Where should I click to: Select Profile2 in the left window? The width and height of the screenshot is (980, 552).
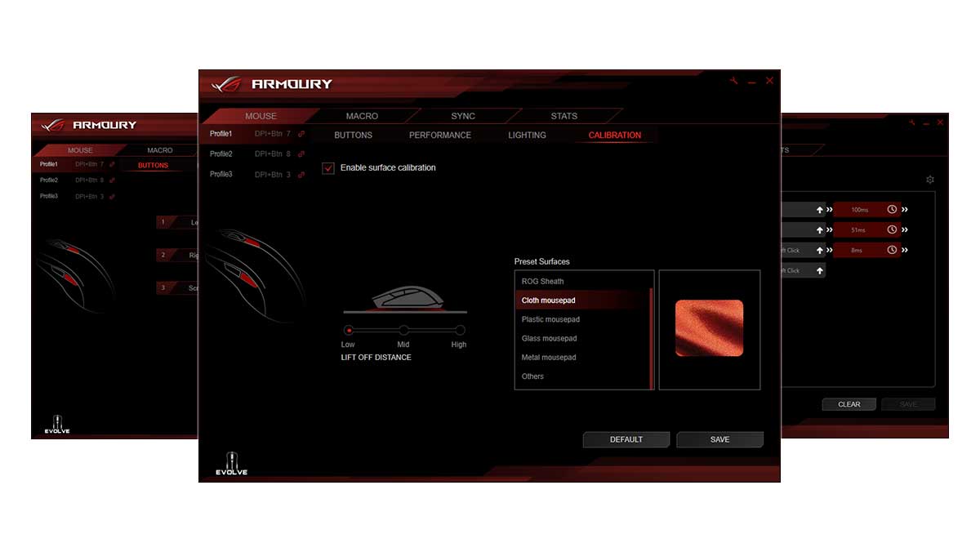(x=49, y=180)
